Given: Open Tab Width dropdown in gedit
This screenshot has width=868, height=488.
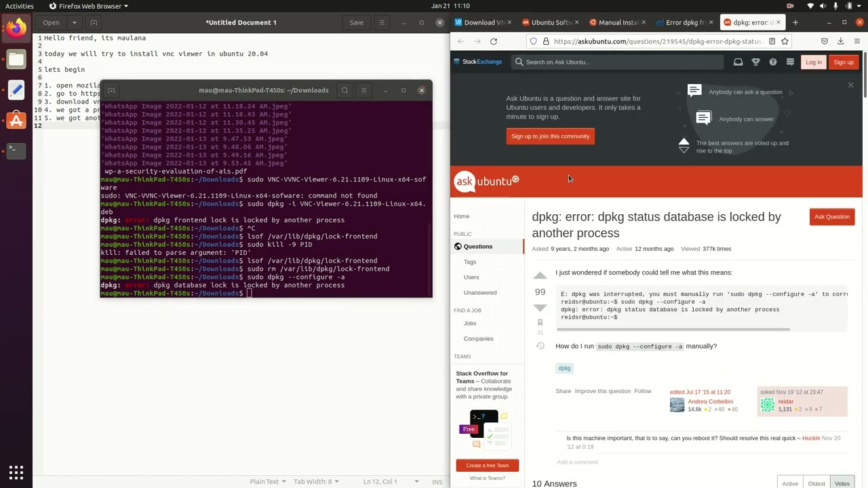Looking at the screenshot, I should (x=315, y=482).
